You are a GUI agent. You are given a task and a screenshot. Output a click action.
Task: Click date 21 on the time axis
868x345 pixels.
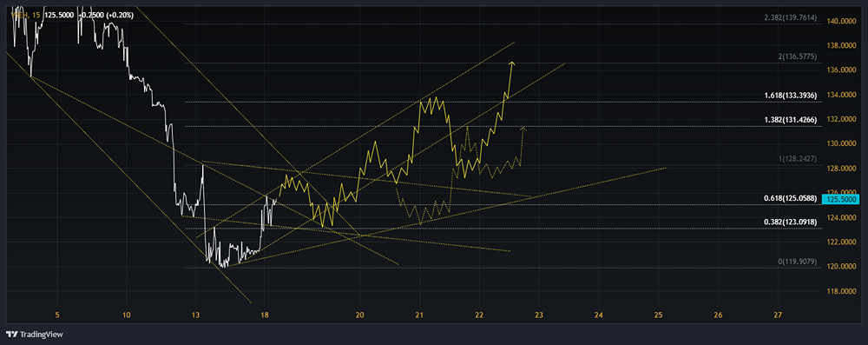point(419,315)
